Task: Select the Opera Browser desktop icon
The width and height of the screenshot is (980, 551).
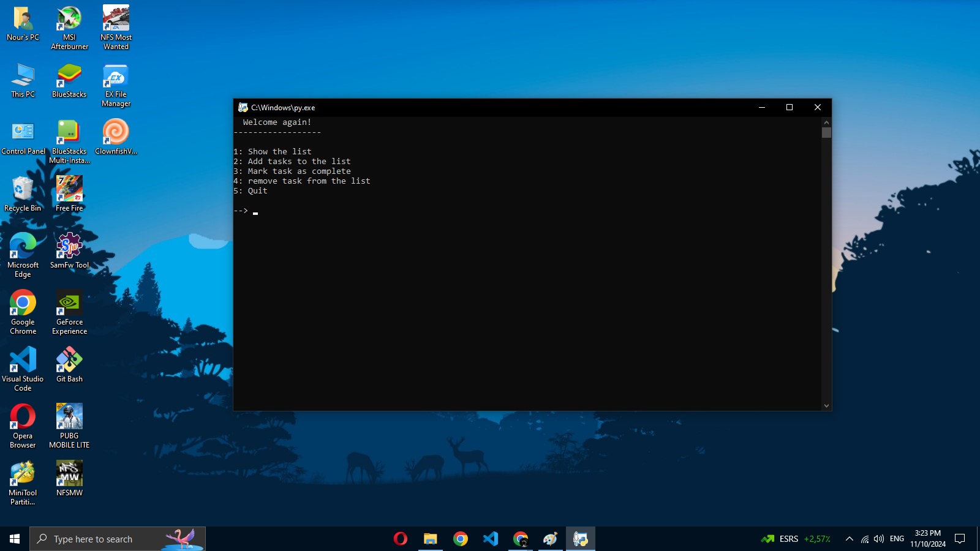Action: coord(23,427)
